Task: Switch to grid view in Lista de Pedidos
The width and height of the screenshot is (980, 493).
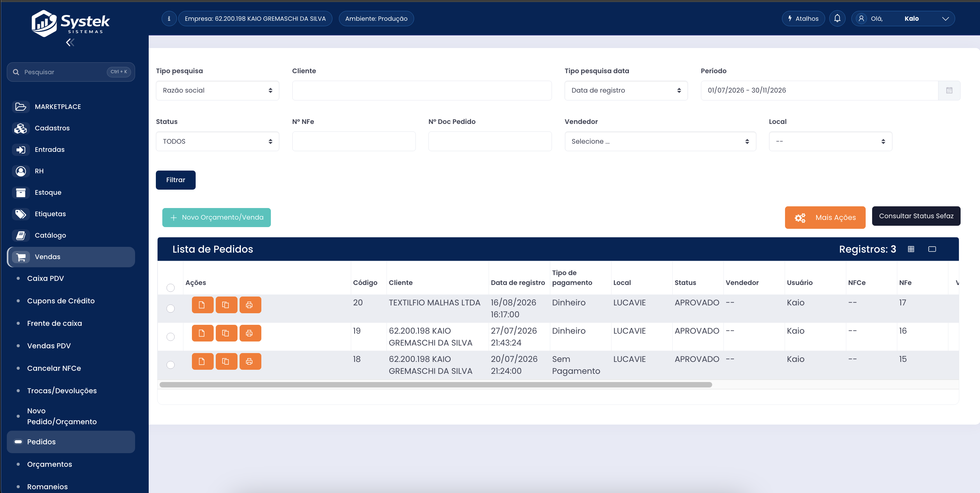Action: coord(911,249)
